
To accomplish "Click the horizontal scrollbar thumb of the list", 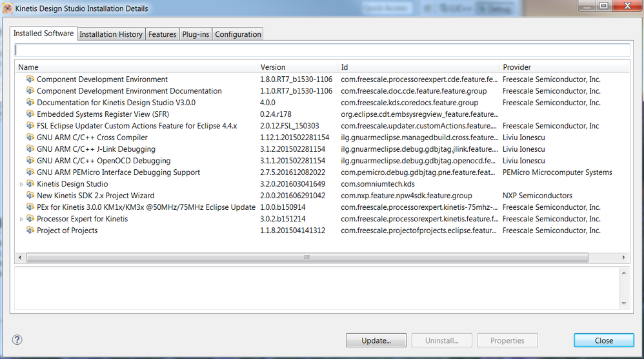I will click(x=307, y=258).
